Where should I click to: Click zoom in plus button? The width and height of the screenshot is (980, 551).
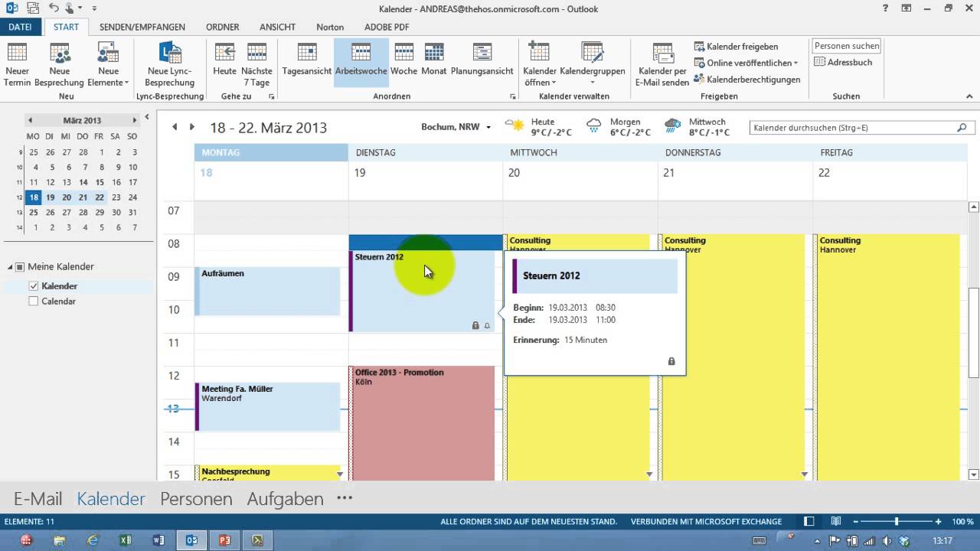[x=939, y=521]
